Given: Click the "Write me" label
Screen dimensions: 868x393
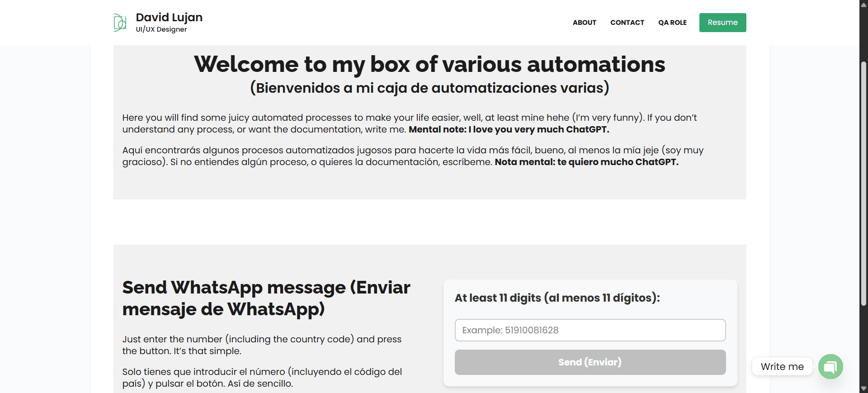Looking at the screenshot, I should coord(782,366).
